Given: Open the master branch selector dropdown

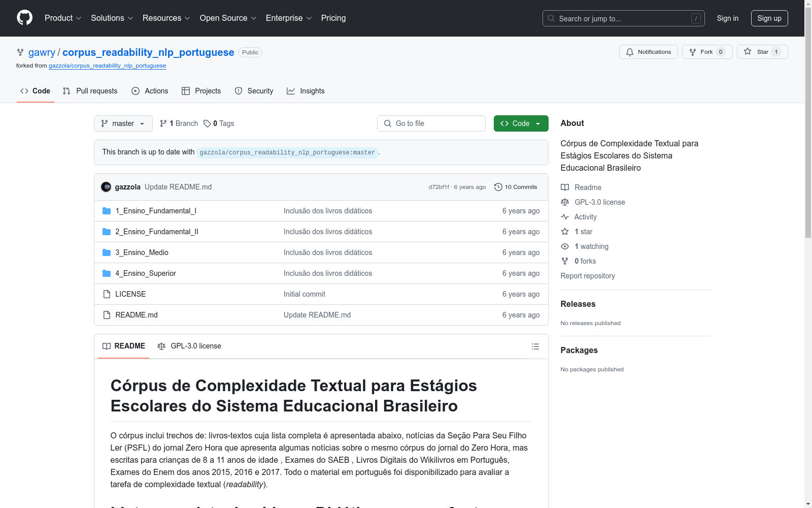Looking at the screenshot, I should tap(123, 123).
